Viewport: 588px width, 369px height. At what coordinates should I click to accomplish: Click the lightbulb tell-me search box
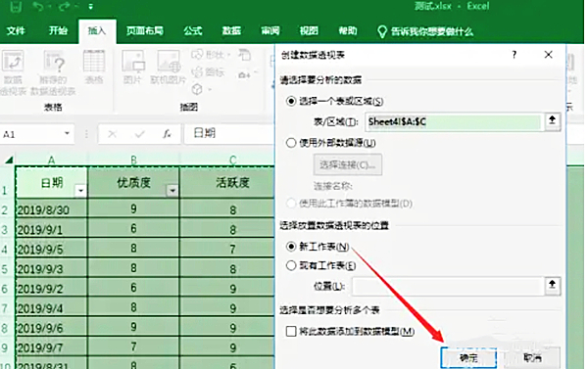(425, 31)
